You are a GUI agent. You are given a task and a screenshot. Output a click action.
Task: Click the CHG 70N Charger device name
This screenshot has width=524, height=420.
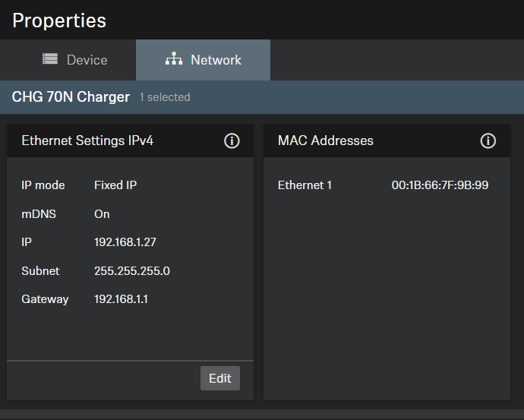click(71, 97)
